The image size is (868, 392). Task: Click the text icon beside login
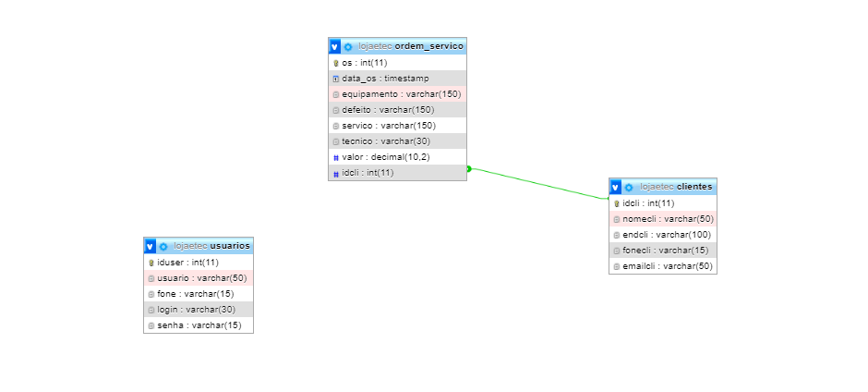click(151, 310)
